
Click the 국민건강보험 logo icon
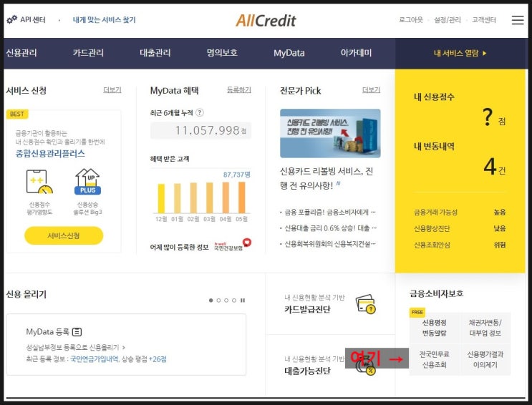click(233, 245)
